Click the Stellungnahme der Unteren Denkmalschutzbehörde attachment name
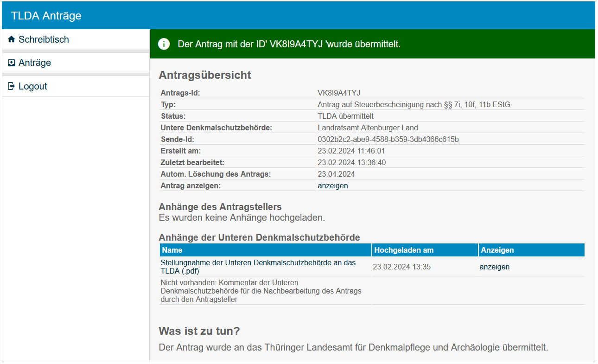Viewport: 598px width, 364px height. tap(258, 267)
